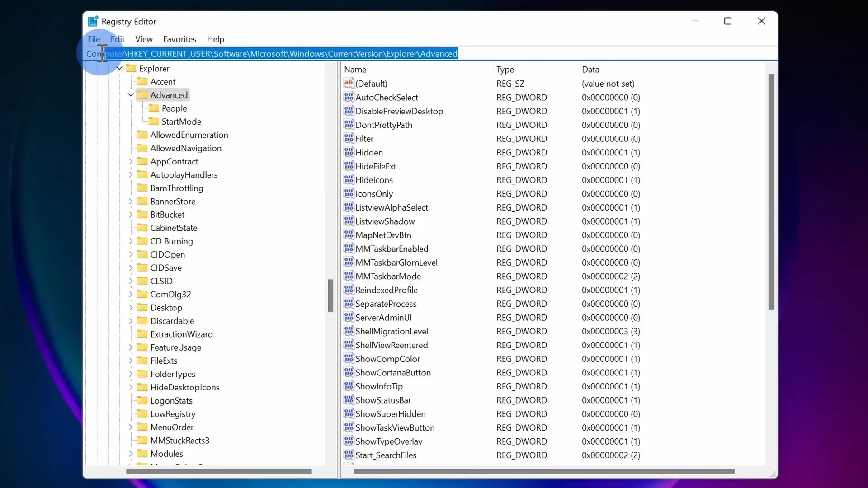Open the Favorites menu

(179, 39)
